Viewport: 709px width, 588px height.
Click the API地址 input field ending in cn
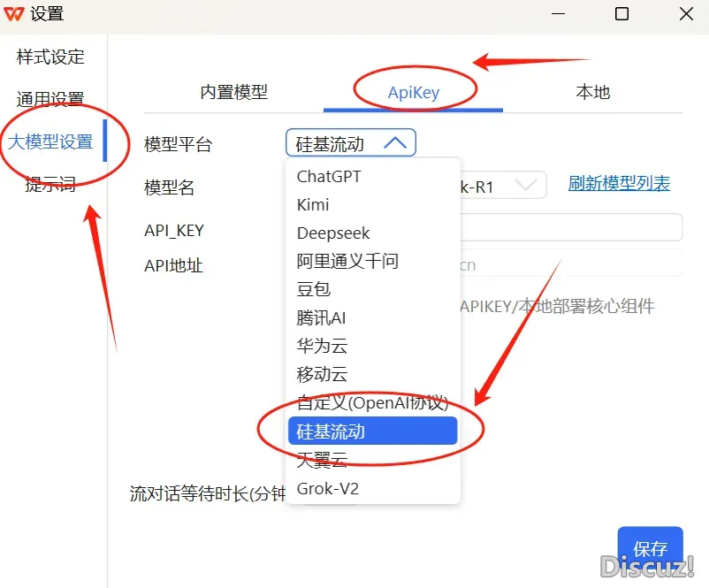pyautogui.click(x=572, y=263)
